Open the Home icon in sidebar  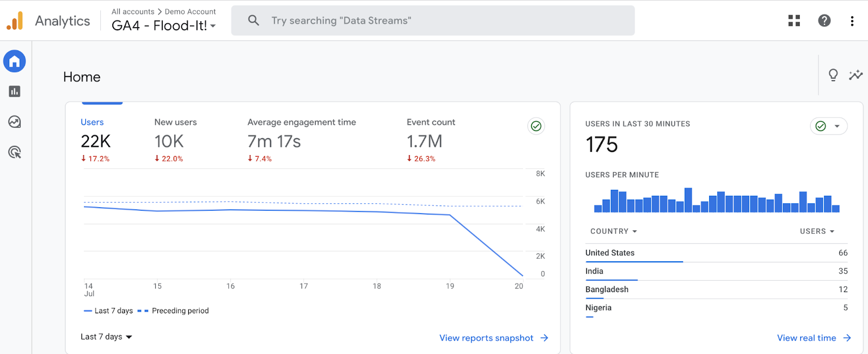coord(15,61)
